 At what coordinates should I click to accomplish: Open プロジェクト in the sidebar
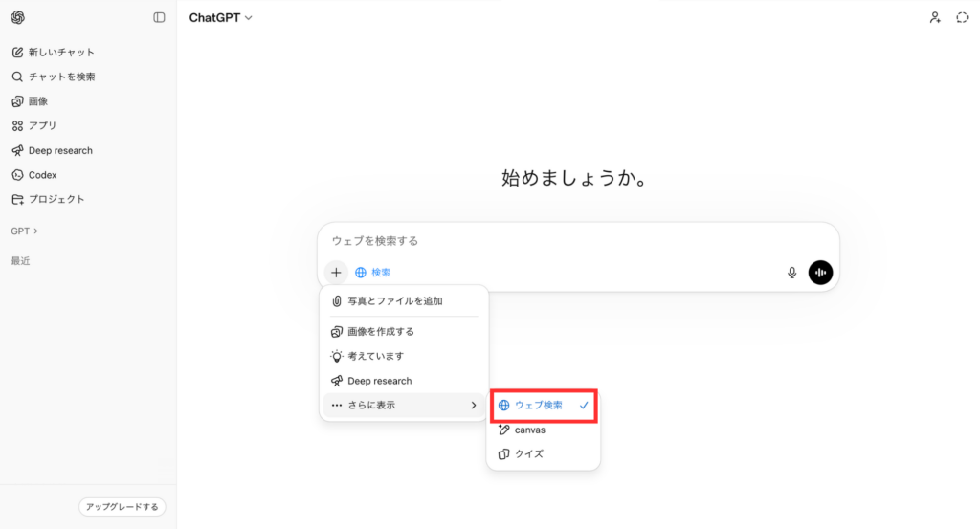(48, 199)
